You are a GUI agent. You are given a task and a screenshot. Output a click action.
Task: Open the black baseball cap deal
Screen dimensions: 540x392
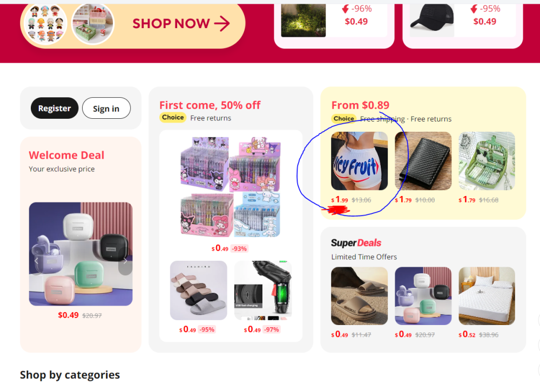coord(432,19)
